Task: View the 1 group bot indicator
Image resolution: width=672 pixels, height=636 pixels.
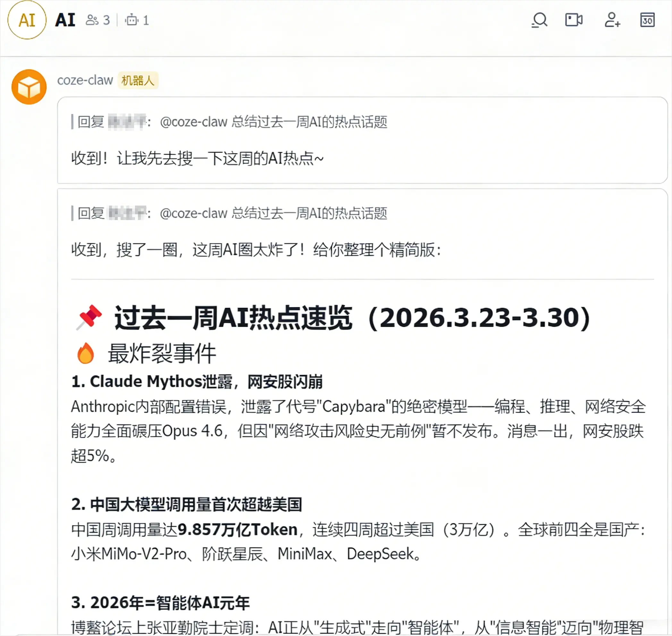Action: 137,20
